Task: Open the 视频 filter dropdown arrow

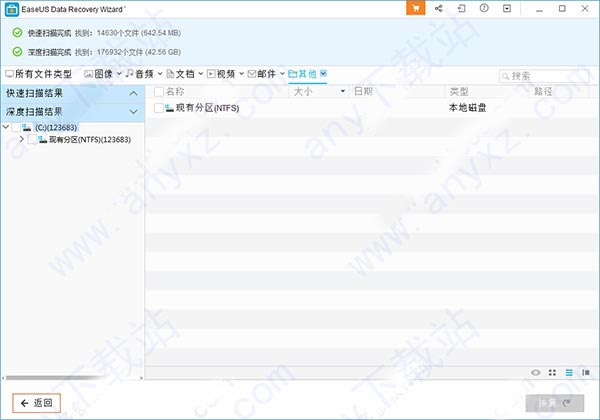Action: 241,73
